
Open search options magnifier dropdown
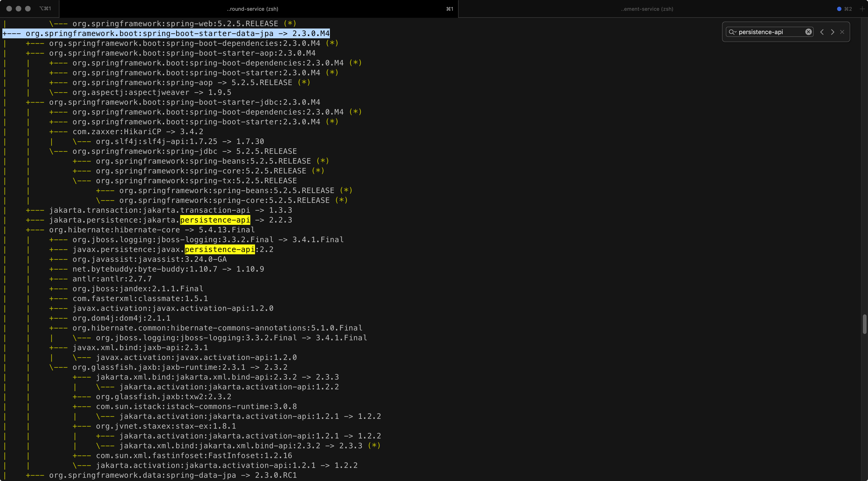click(x=732, y=32)
